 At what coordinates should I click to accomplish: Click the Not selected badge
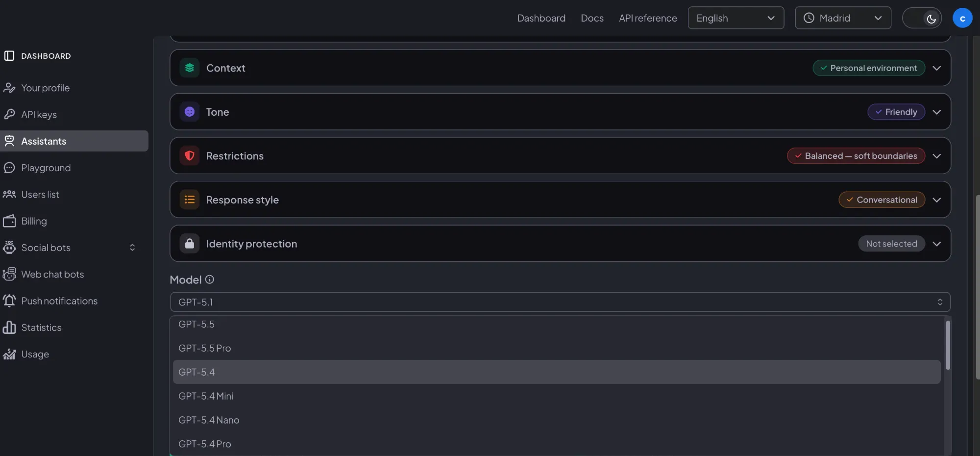coord(891,244)
